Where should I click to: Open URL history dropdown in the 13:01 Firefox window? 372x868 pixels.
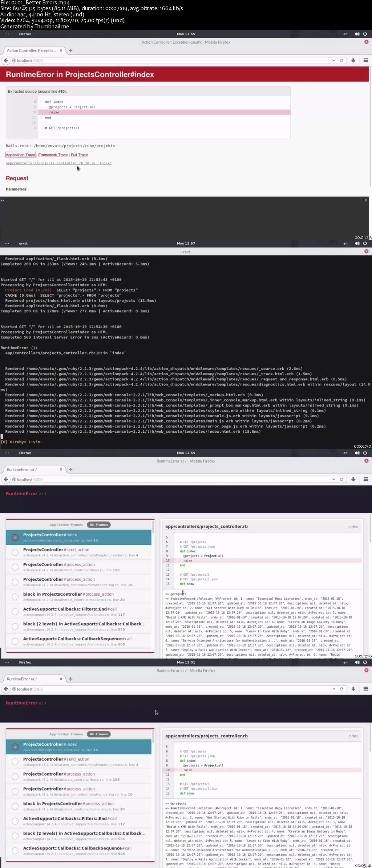333,689
